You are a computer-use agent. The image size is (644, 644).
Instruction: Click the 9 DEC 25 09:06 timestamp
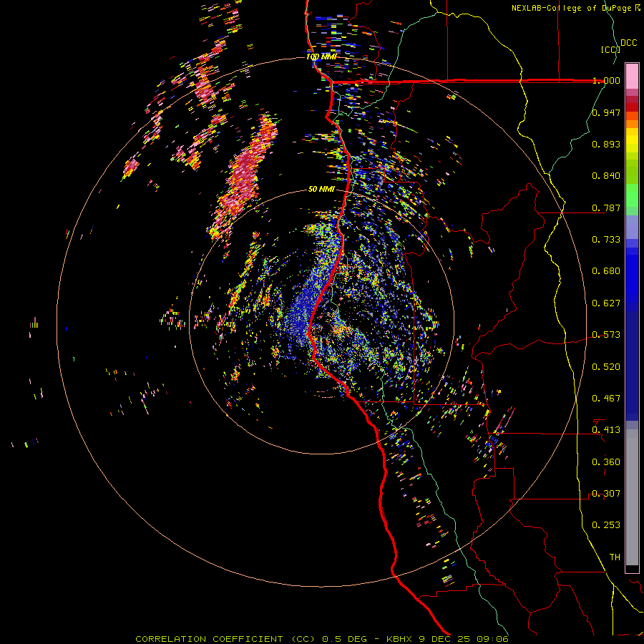click(464, 639)
